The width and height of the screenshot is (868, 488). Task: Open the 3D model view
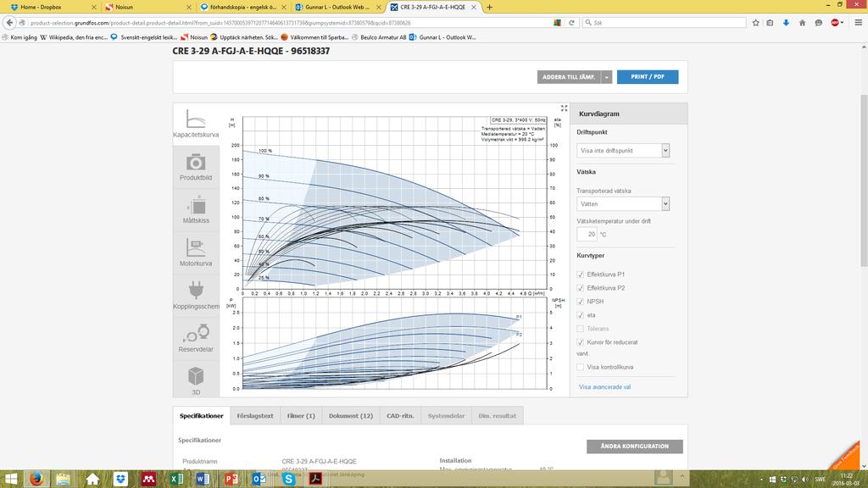click(x=196, y=380)
